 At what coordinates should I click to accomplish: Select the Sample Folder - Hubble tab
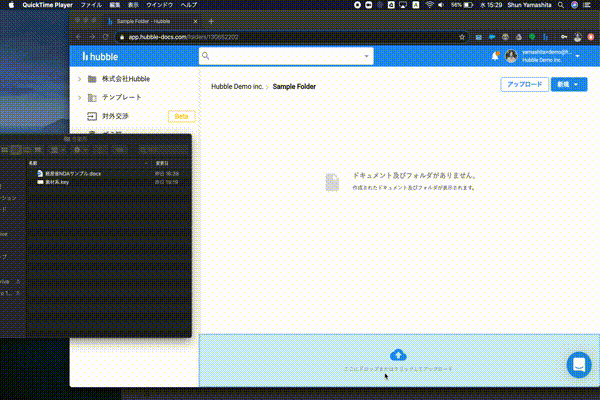[153, 21]
